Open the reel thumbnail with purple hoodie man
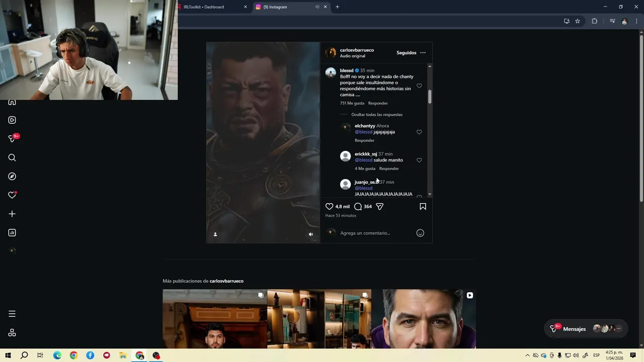644x362 pixels. tap(424, 319)
